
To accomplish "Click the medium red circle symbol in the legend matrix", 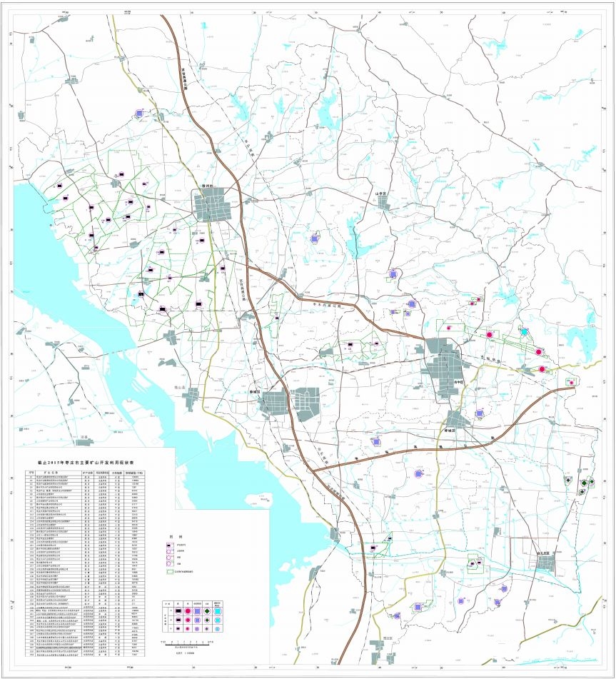I will coord(188,620).
